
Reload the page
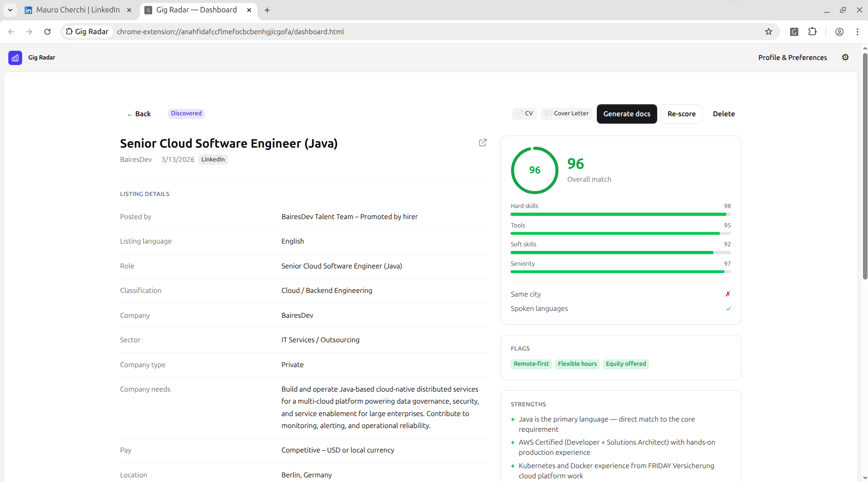click(x=48, y=32)
